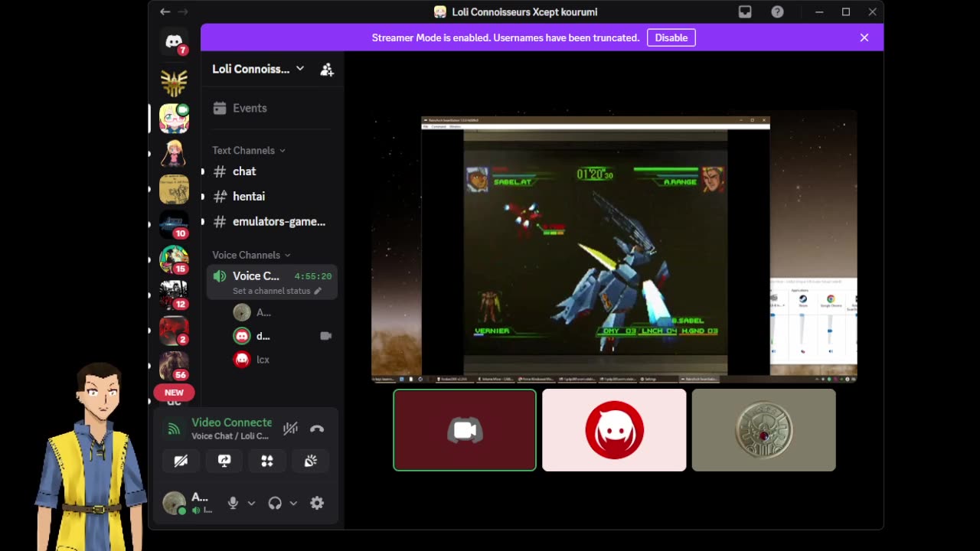
Task: Click the NEW unread mentions pill
Action: point(174,393)
